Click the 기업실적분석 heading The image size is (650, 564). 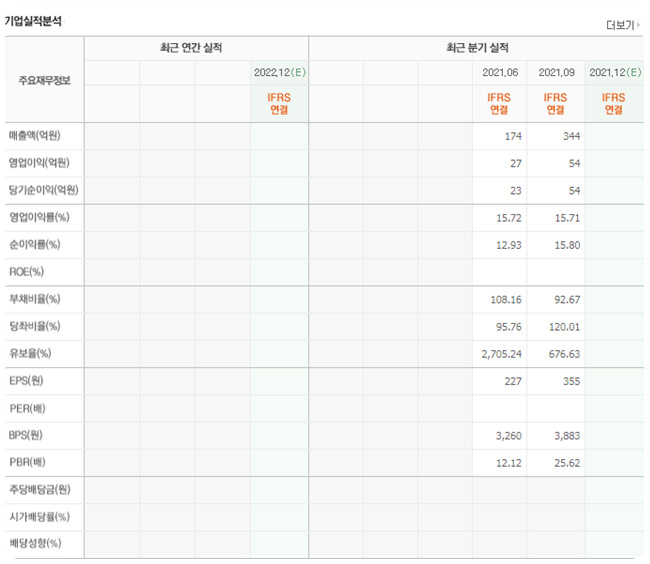[33, 21]
